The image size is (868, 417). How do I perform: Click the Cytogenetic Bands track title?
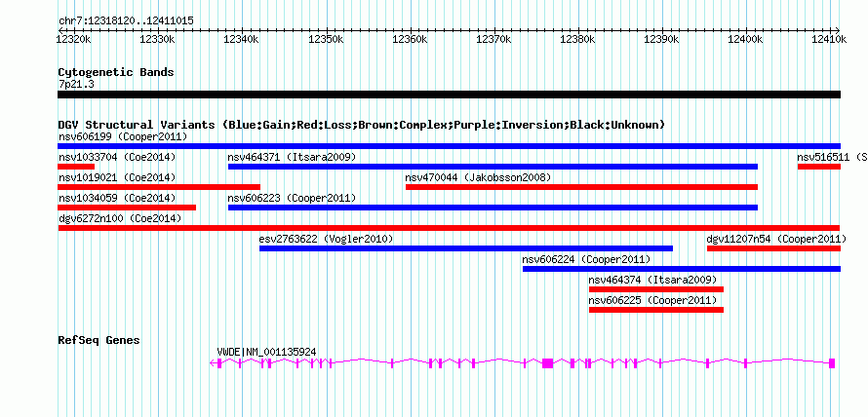pyautogui.click(x=116, y=72)
